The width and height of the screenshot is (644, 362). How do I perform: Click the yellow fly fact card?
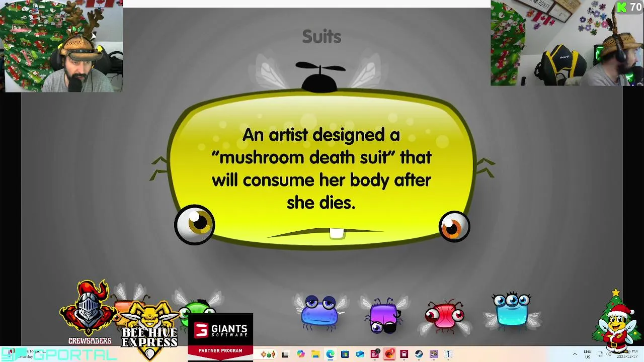coord(322,168)
